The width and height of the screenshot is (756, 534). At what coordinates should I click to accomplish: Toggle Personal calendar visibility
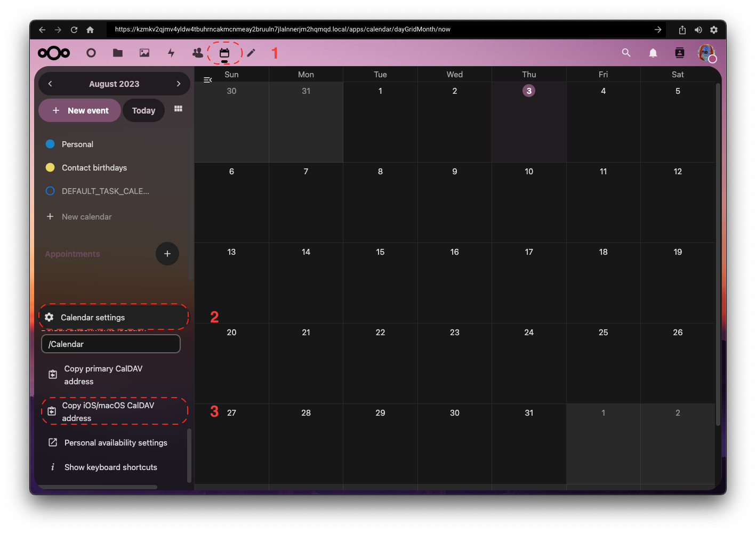click(50, 144)
